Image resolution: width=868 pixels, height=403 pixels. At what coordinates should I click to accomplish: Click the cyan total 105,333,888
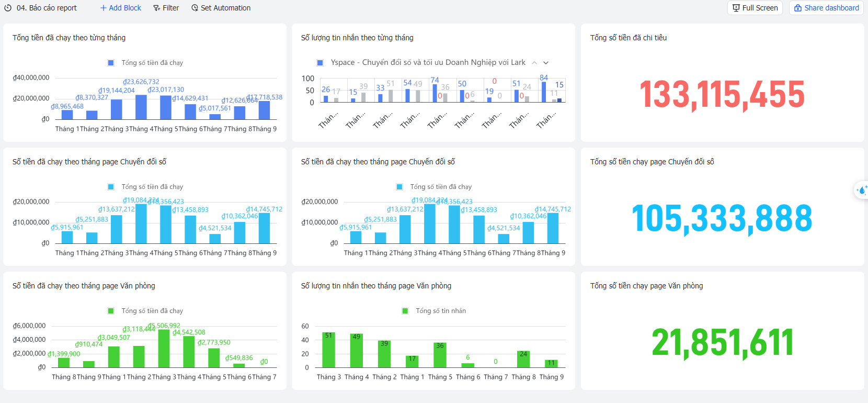pyautogui.click(x=722, y=218)
